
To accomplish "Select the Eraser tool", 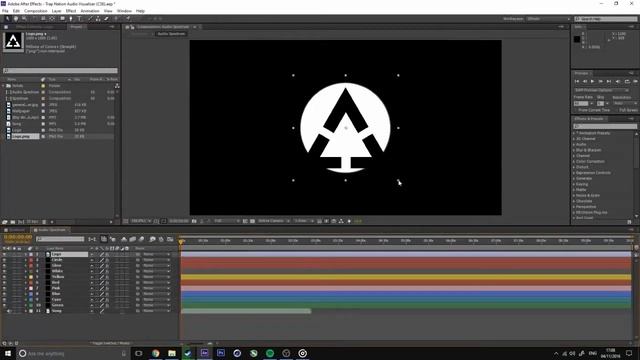I will click(107, 19).
